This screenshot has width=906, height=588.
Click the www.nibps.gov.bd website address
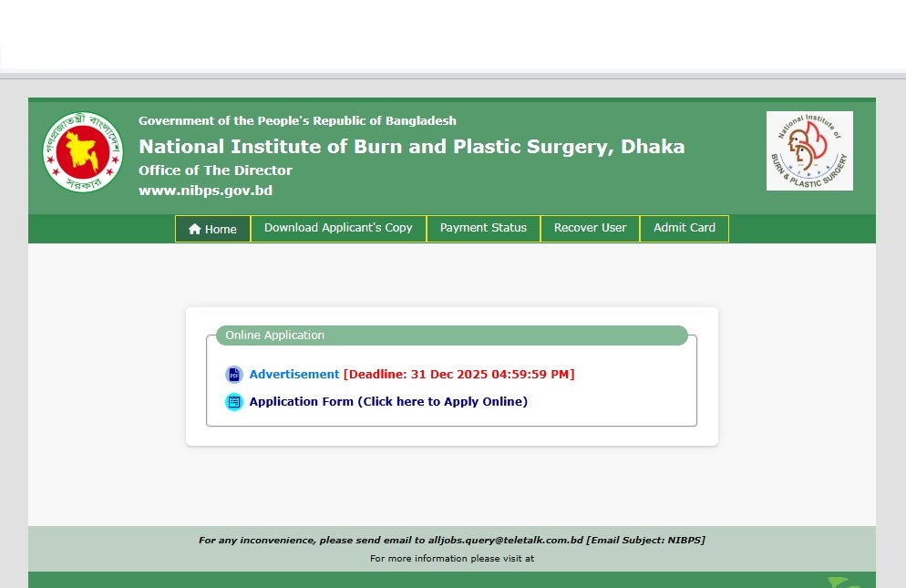(205, 191)
